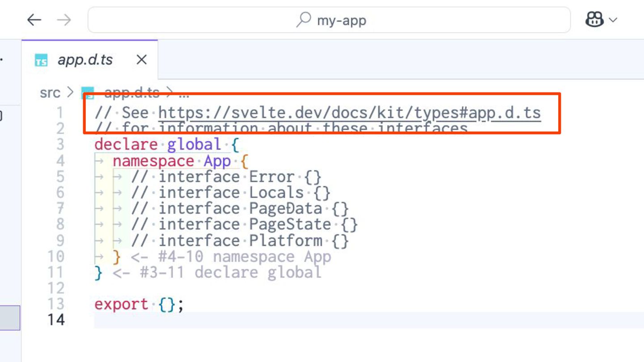Image resolution: width=644 pixels, height=362 pixels.
Task: Click line number 3 in gutter
Action: click(60, 144)
